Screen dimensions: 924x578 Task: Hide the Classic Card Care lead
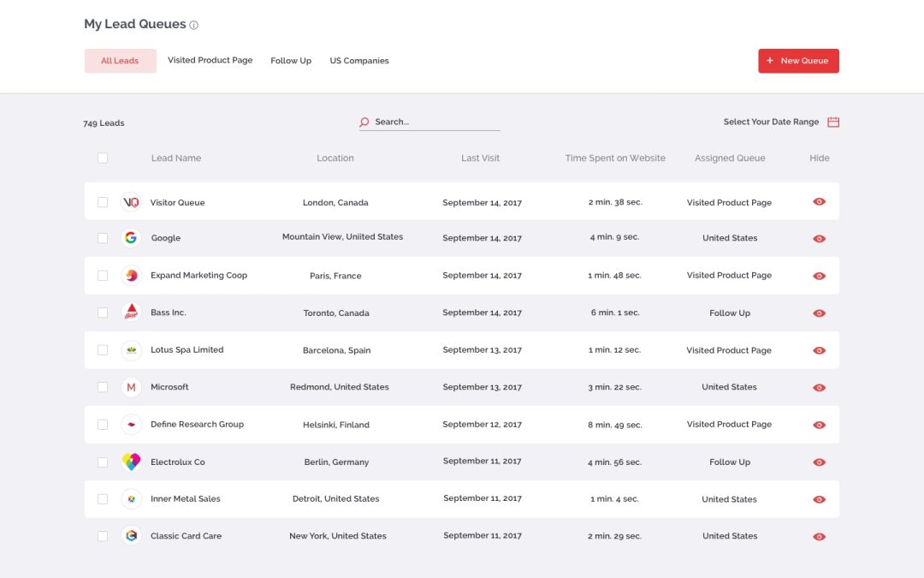(819, 537)
